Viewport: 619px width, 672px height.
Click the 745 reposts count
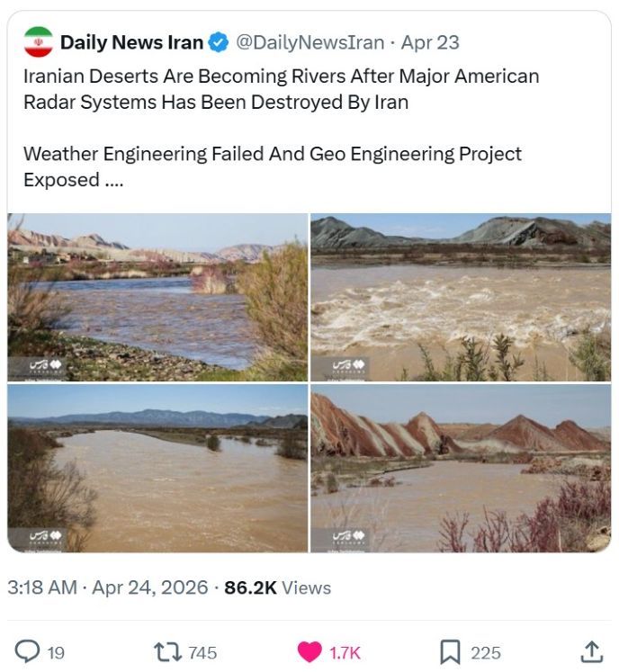click(x=202, y=653)
